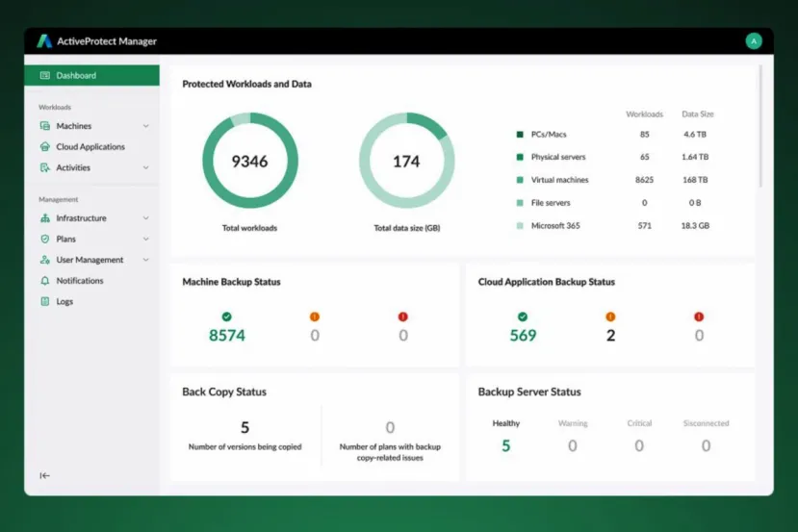Click the Microsoft 365 data size 18.3 GB

(x=695, y=225)
